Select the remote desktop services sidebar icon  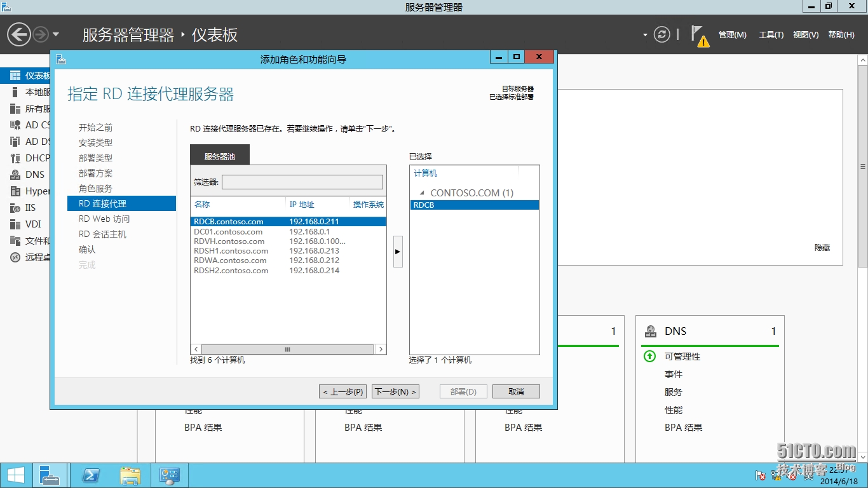point(15,257)
